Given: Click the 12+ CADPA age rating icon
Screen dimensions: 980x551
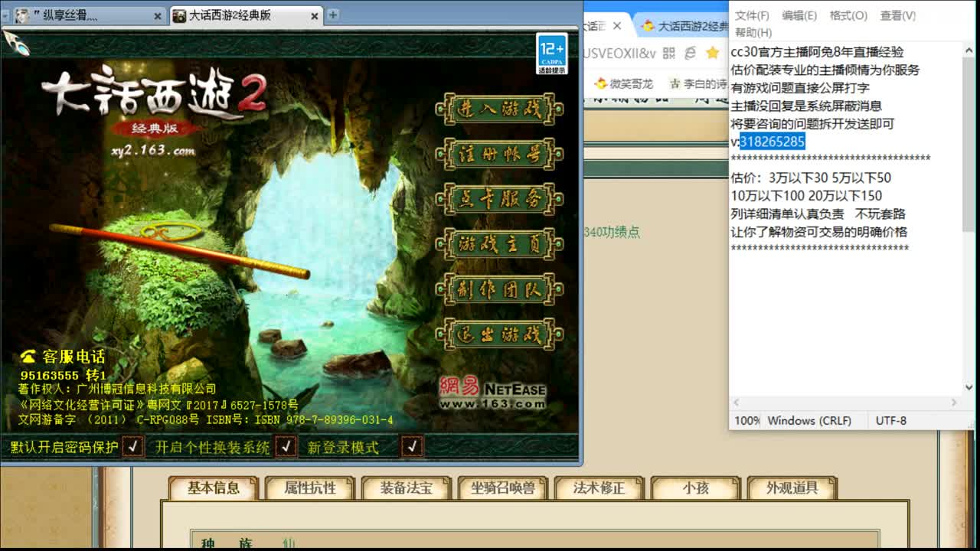Looking at the screenshot, I should pyautogui.click(x=552, y=54).
